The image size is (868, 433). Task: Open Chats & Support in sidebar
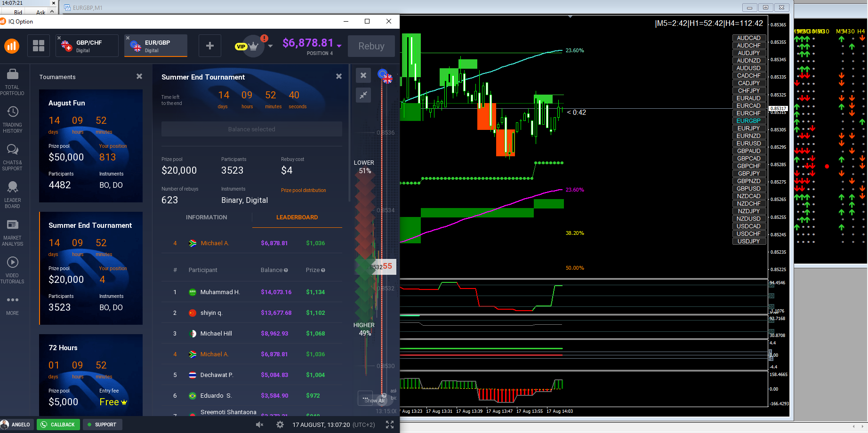(x=12, y=158)
